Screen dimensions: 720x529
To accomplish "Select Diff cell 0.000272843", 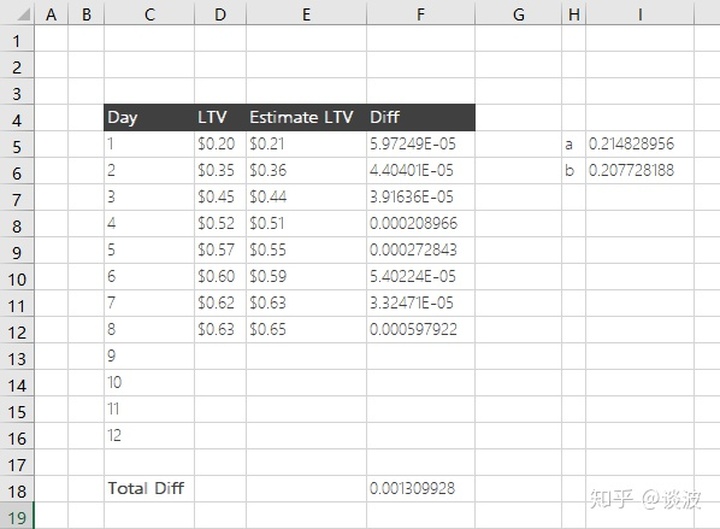I will 421,250.
